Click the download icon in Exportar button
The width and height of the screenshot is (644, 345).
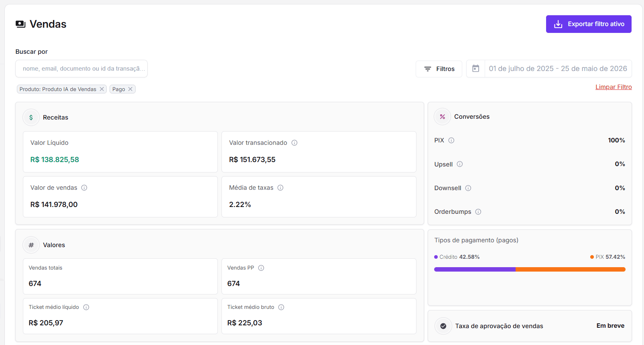pyautogui.click(x=558, y=24)
